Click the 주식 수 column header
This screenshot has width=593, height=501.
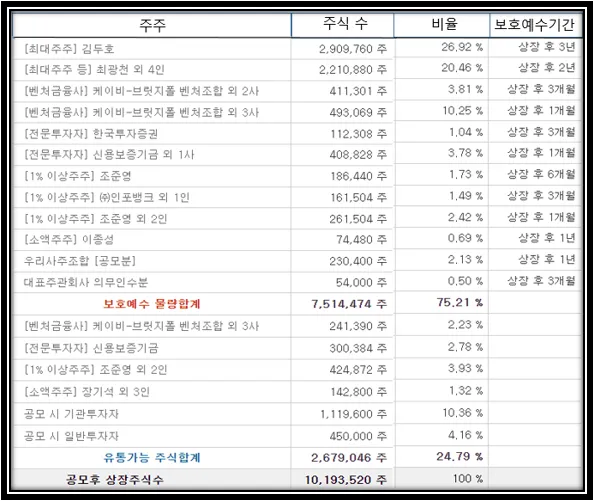click(345, 24)
